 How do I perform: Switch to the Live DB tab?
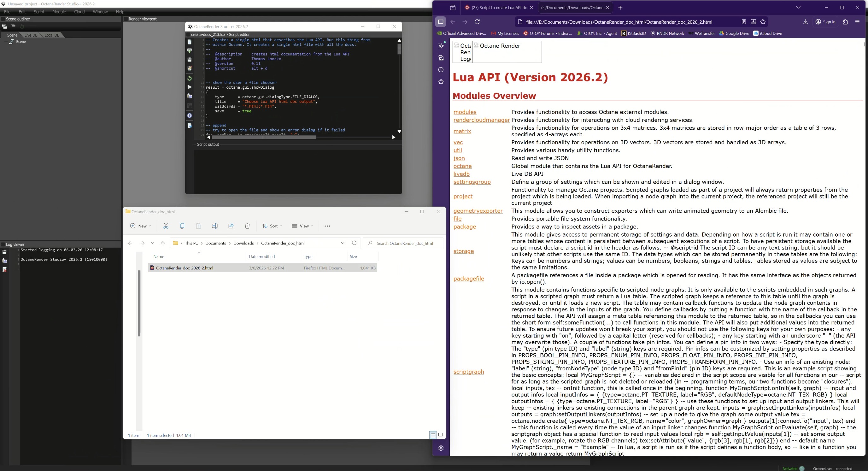coord(31,35)
